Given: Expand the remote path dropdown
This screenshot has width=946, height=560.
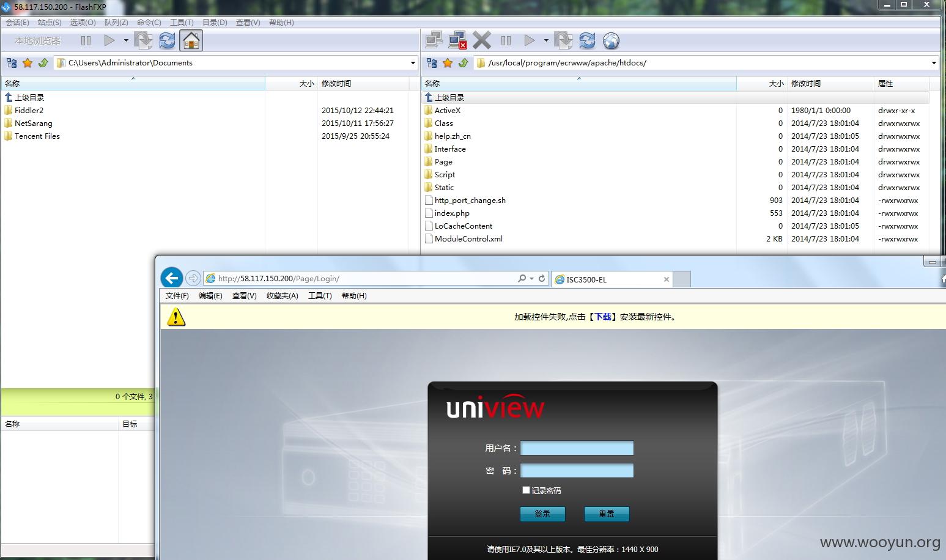Looking at the screenshot, I should [934, 62].
